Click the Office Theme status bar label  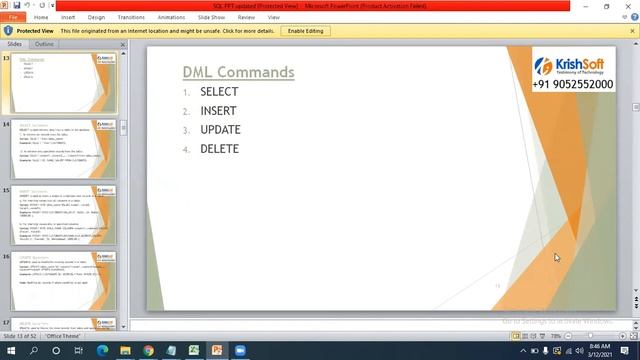(x=63, y=336)
